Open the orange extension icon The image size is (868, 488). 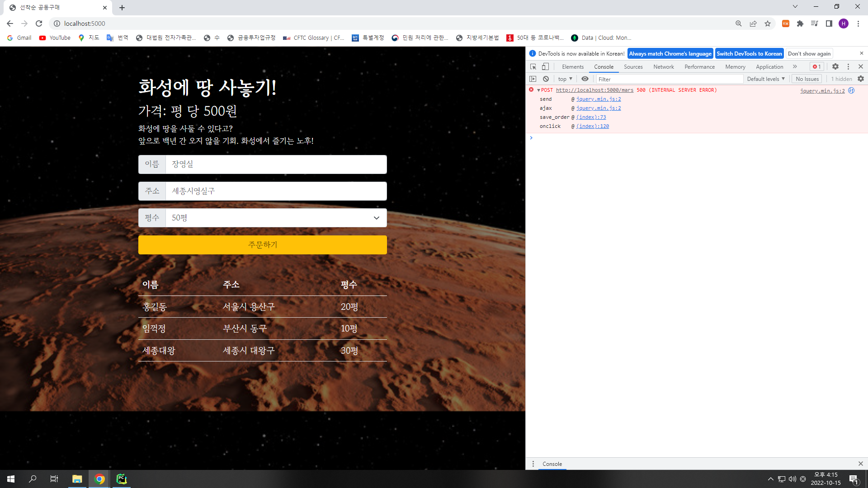point(786,23)
